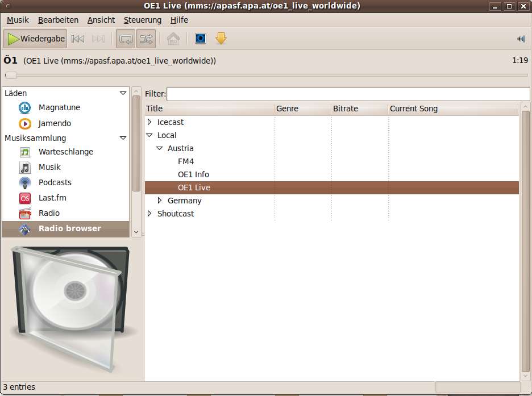Select the FM4 station
Image resolution: width=532 pixels, height=396 pixels.
point(186,161)
